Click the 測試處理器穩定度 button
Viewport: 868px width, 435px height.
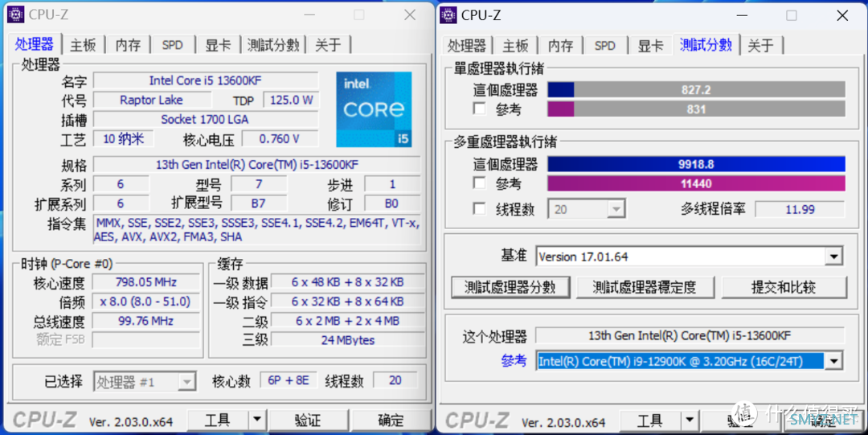[645, 287]
